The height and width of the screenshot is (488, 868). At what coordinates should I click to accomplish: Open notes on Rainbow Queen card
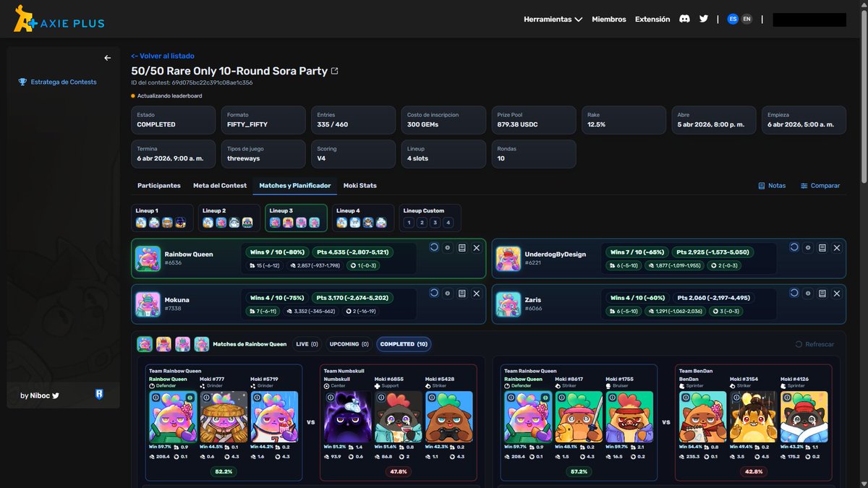pos(462,247)
